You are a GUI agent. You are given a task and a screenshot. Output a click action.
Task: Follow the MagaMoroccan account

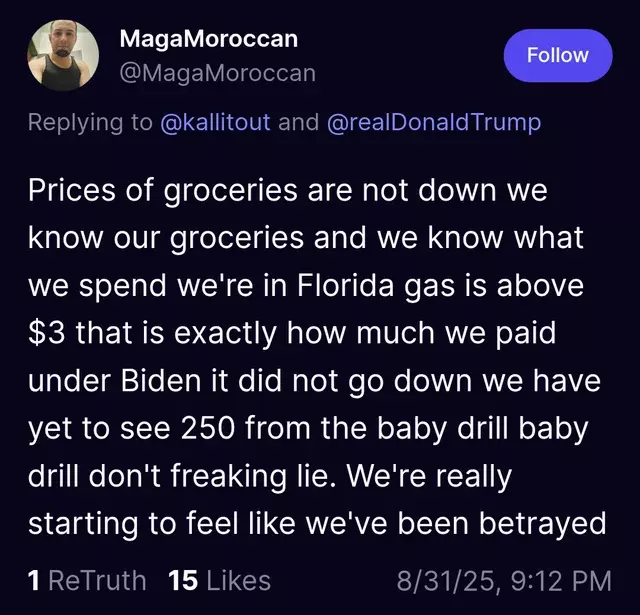coord(558,56)
